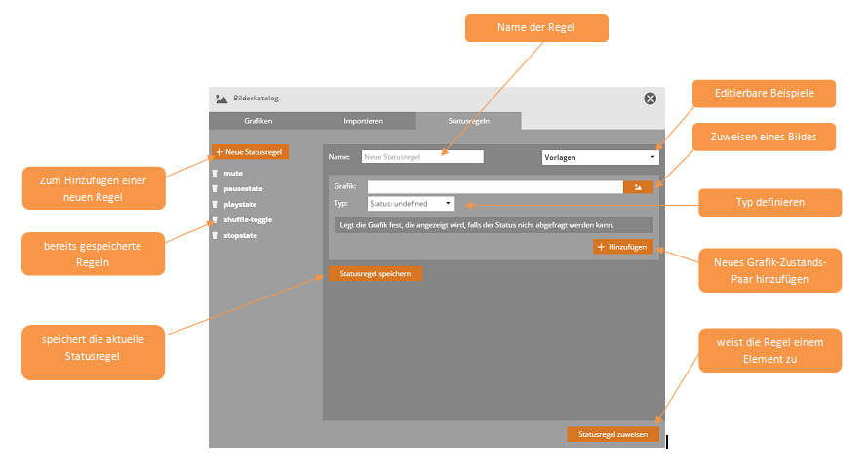Delete stopstate using its trash icon
The height and width of the screenshot is (473, 868).
pos(216,236)
